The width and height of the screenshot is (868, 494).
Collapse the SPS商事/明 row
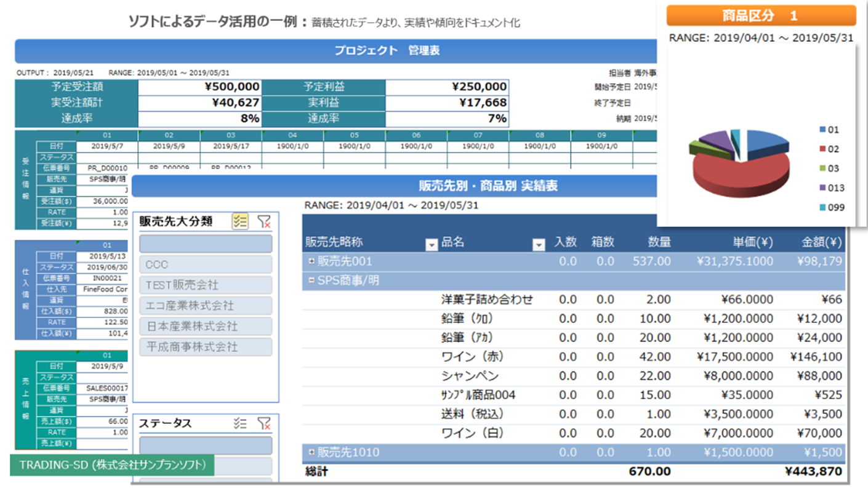point(311,281)
